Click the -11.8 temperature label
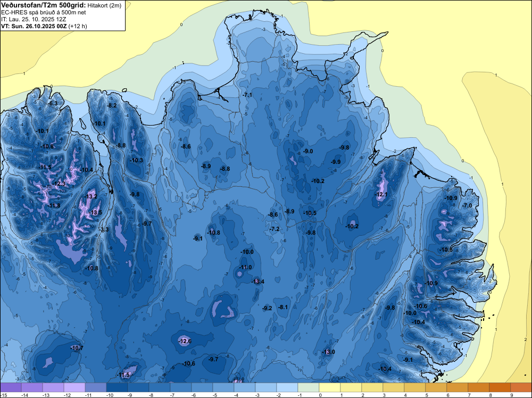The width and height of the screenshot is (532, 398). coord(54,205)
